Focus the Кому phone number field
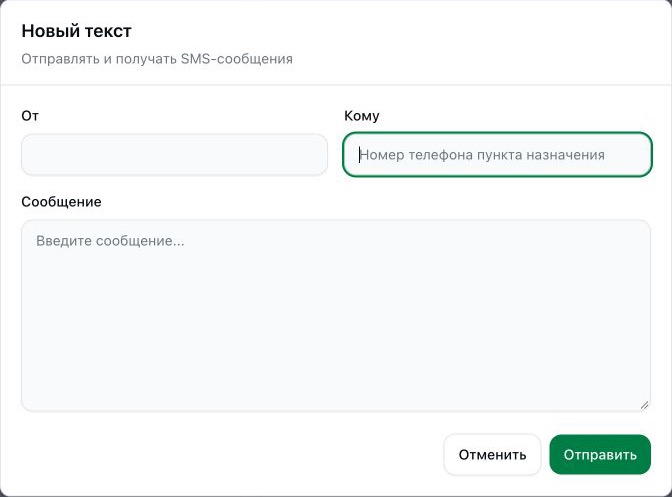The height and width of the screenshot is (497, 672). (x=498, y=155)
